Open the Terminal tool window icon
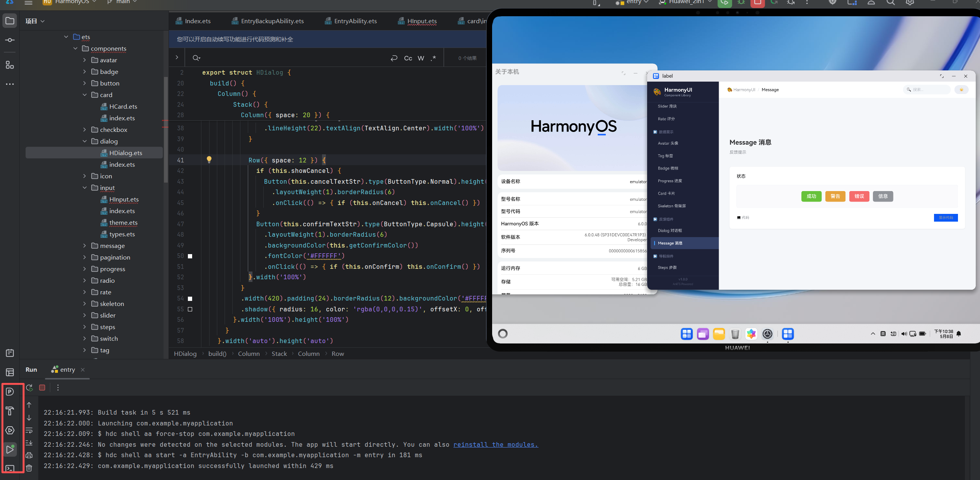The image size is (980, 480). pyautogui.click(x=10, y=468)
